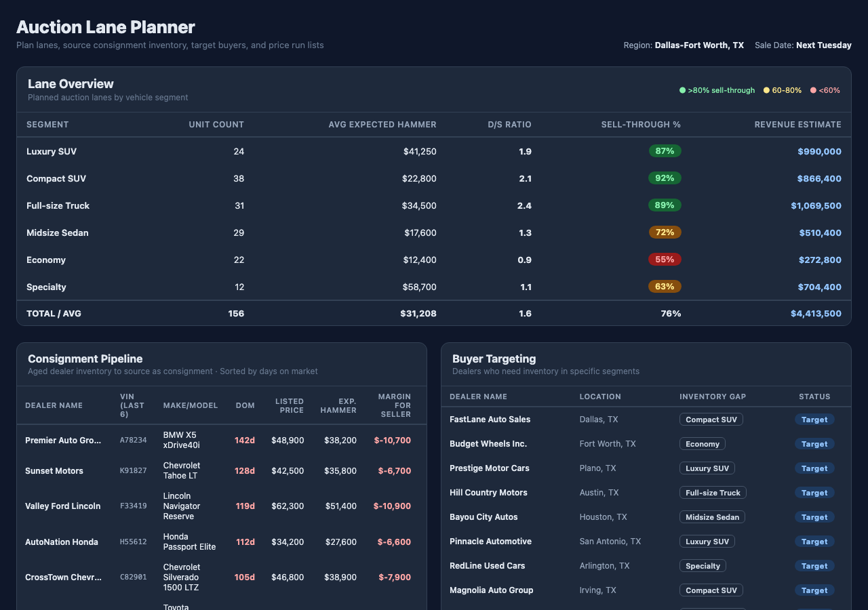868x610 pixels.
Task: Select dealer Premier Auto Group in the pipeline
Action: click(x=64, y=440)
